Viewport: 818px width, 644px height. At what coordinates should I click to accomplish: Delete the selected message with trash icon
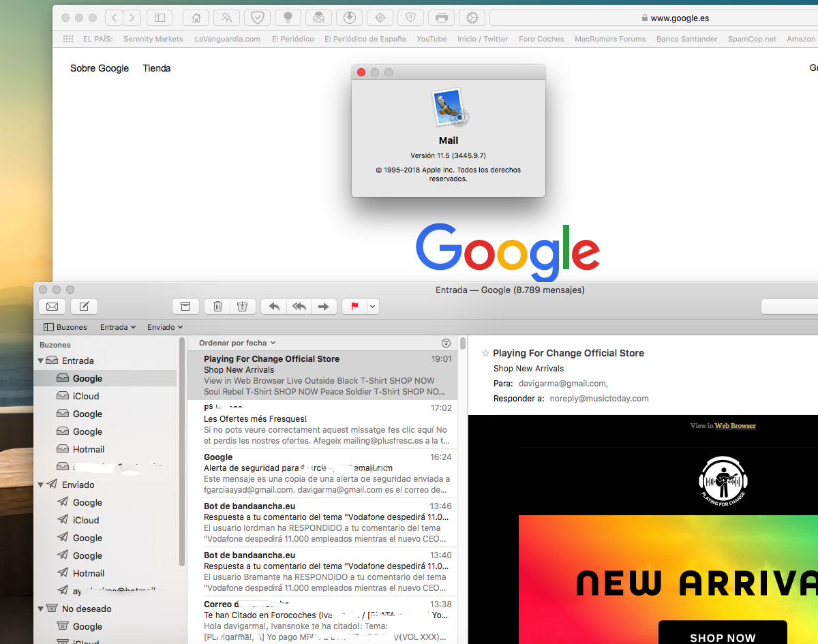pos(217,307)
